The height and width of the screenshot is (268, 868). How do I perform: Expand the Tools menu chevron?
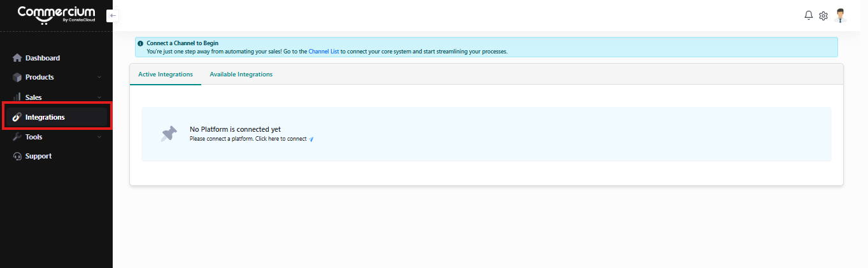(99, 137)
